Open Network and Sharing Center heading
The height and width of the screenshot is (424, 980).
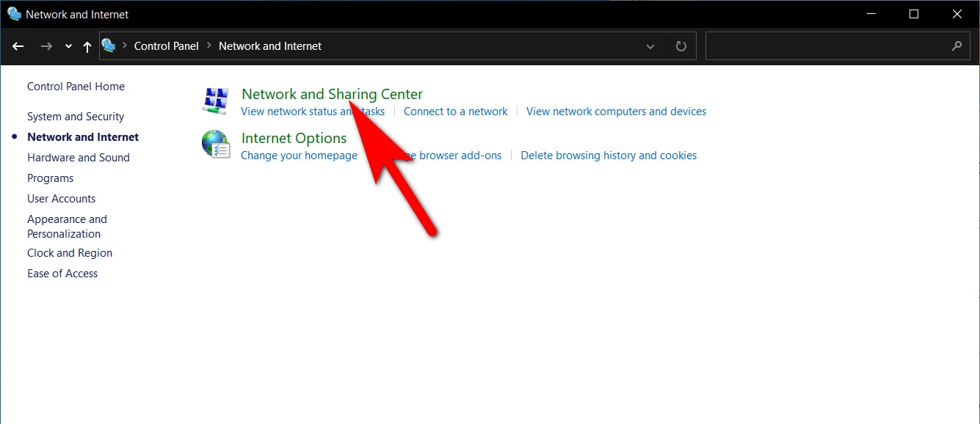tap(332, 94)
